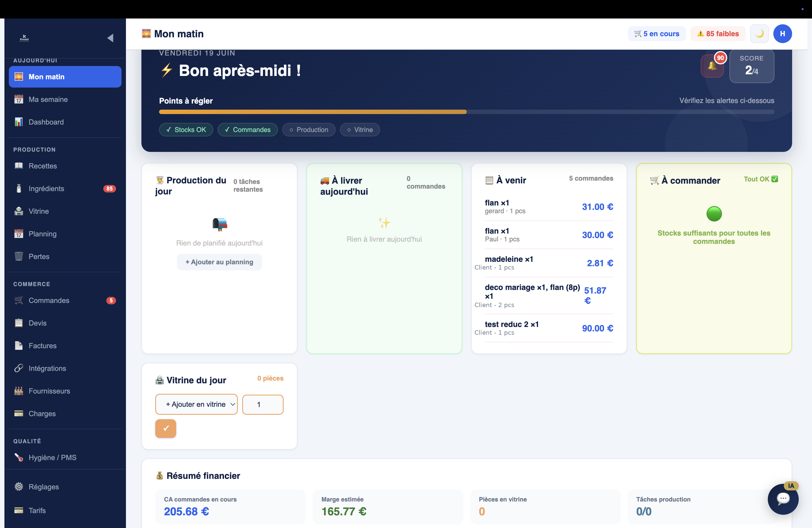
Task: Open the IA chat assistant bubble
Action: [783, 499]
